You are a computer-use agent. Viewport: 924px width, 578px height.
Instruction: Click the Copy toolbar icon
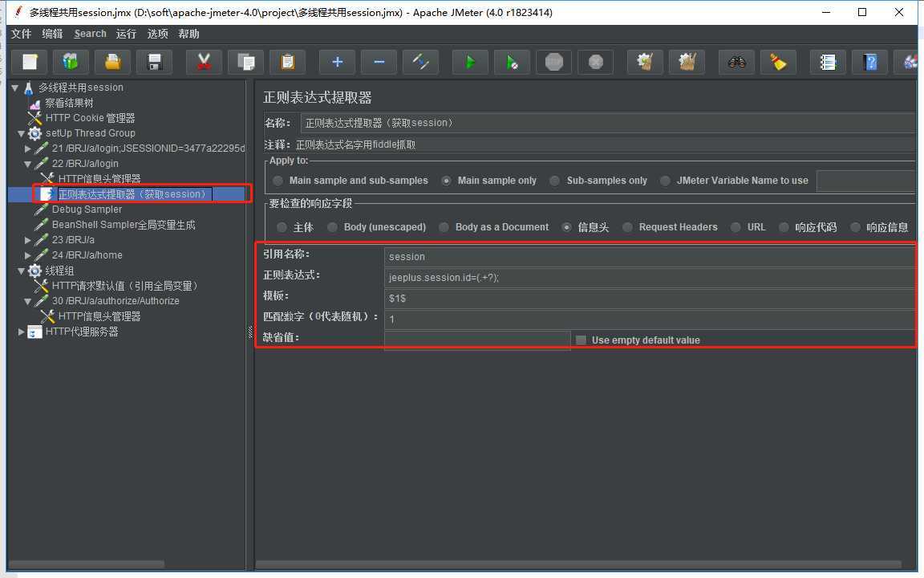[245, 62]
